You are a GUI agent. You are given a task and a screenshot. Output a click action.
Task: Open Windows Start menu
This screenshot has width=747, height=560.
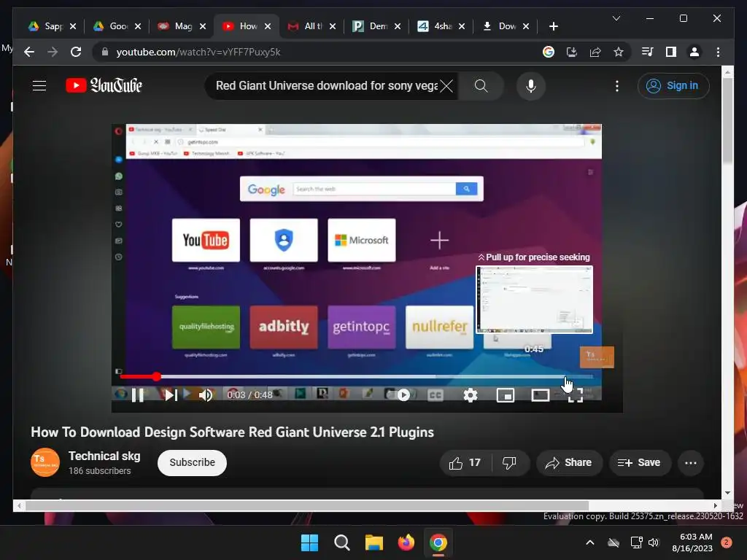(309, 542)
